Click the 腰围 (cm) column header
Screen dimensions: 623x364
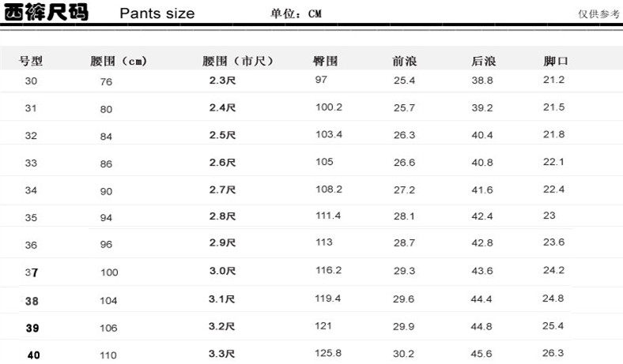click(x=119, y=62)
